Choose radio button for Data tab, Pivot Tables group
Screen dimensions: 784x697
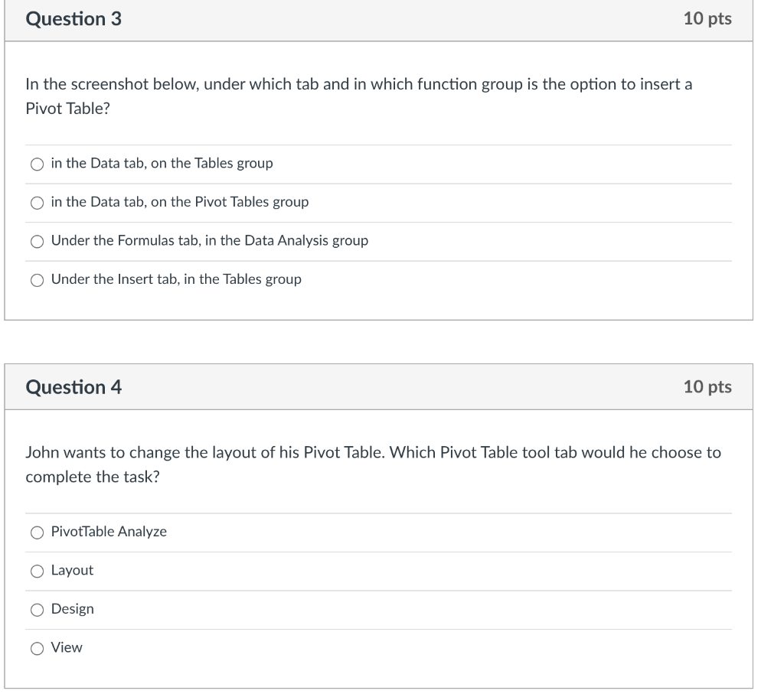[x=37, y=203]
